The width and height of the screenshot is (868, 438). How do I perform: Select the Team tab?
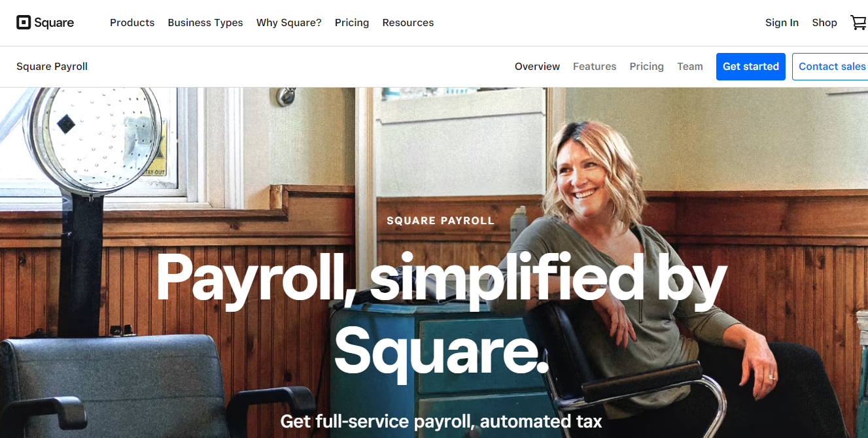pyautogui.click(x=689, y=67)
